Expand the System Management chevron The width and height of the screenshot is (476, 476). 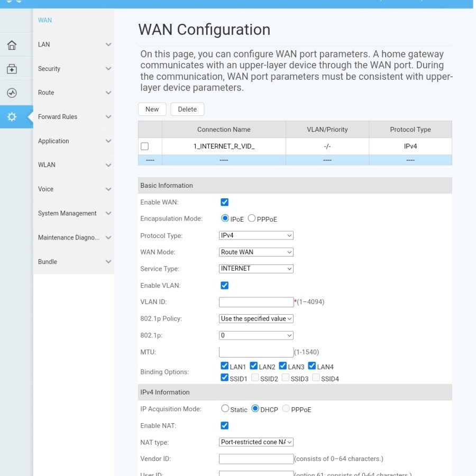pos(108,214)
